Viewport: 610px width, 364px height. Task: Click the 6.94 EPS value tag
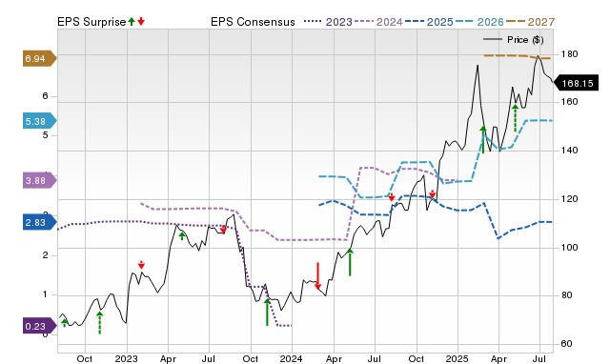coord(40,59)
